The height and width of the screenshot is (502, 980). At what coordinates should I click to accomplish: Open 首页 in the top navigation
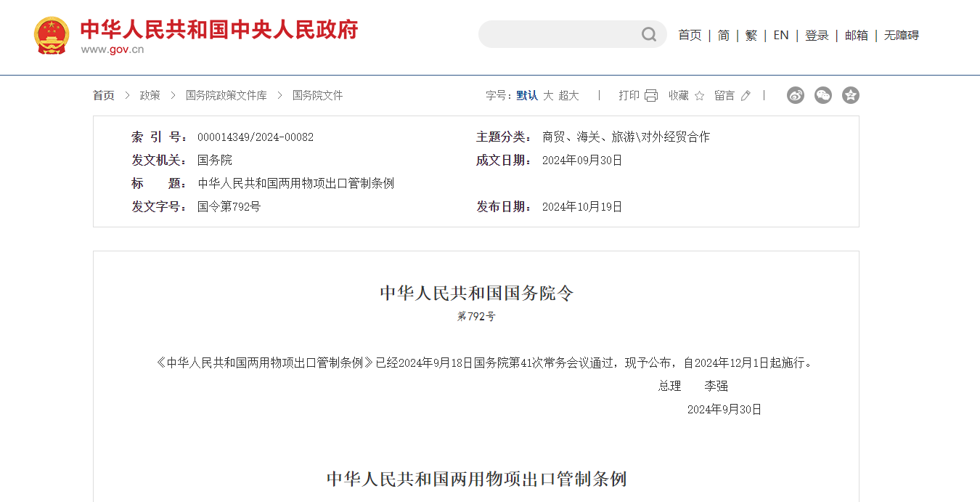click(690, 36)
